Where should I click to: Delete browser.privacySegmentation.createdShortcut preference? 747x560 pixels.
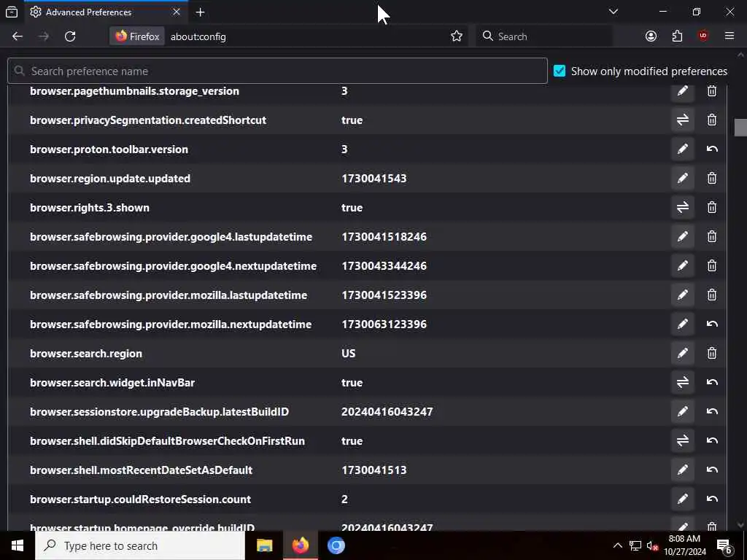pyautogui.click(x=712, y=120)
